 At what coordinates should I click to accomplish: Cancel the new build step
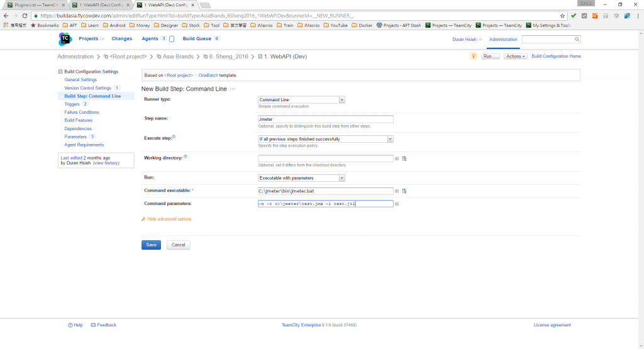[178, 245]
